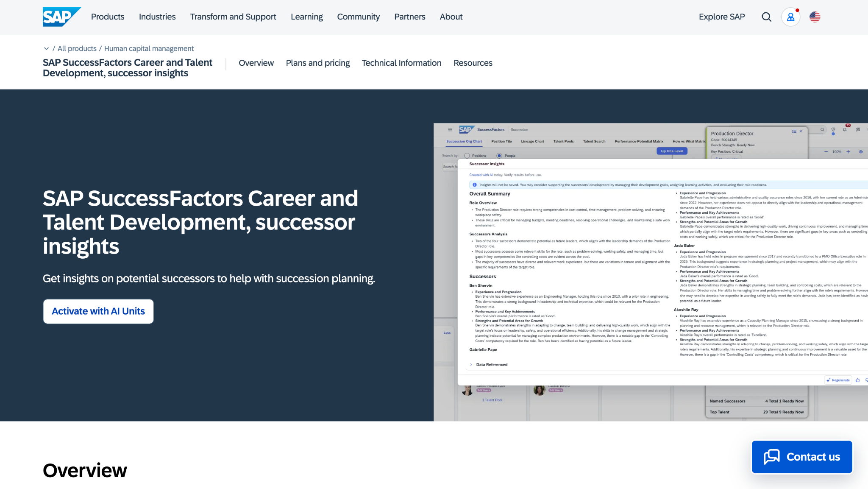Switch to the Overview tab
Screen dimensions: 868x489
pos(256,63)
